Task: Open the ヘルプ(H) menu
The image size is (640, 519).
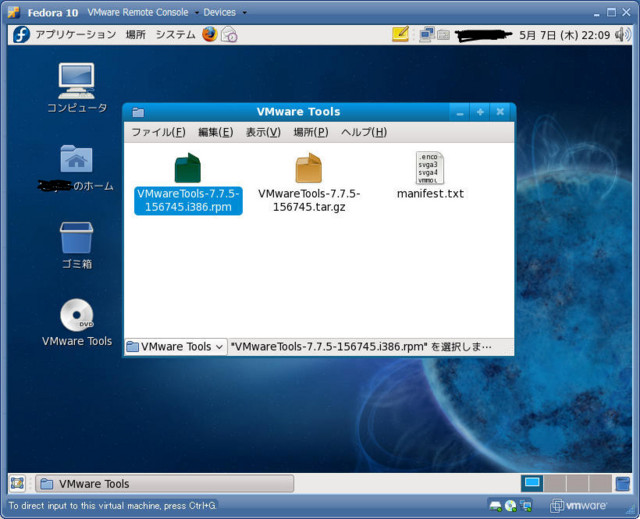Action: point(364,132)
